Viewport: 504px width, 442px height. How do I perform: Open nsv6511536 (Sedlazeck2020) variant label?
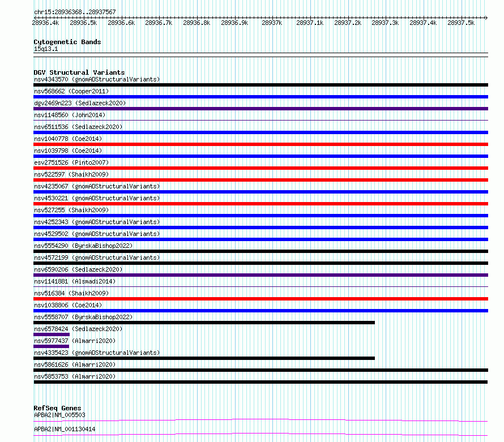click(x=78, y=127)
